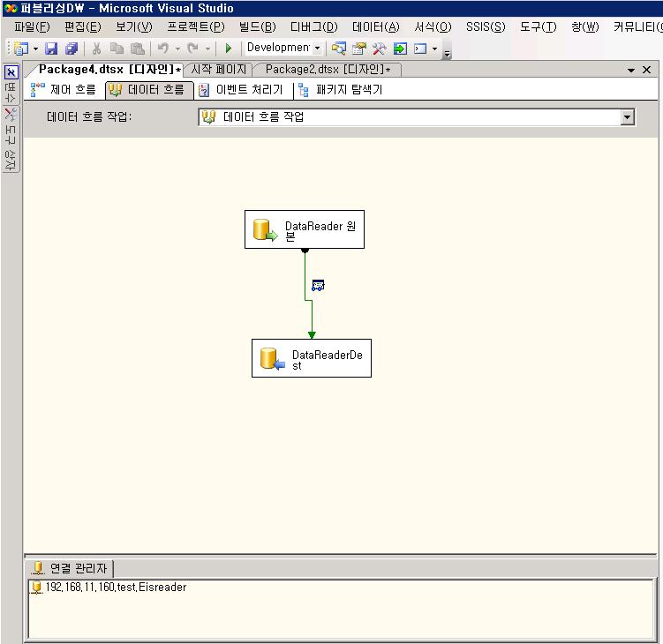Open the toolbar options overflow arrow
Image resolution: width=663 pixels, height=644 pixels.
coord(447,54)
